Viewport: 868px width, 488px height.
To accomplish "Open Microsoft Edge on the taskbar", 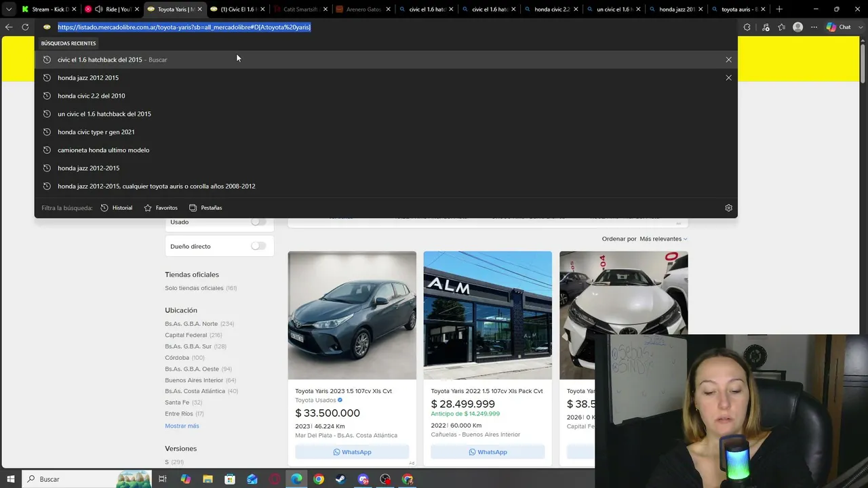I will (296, 479).
